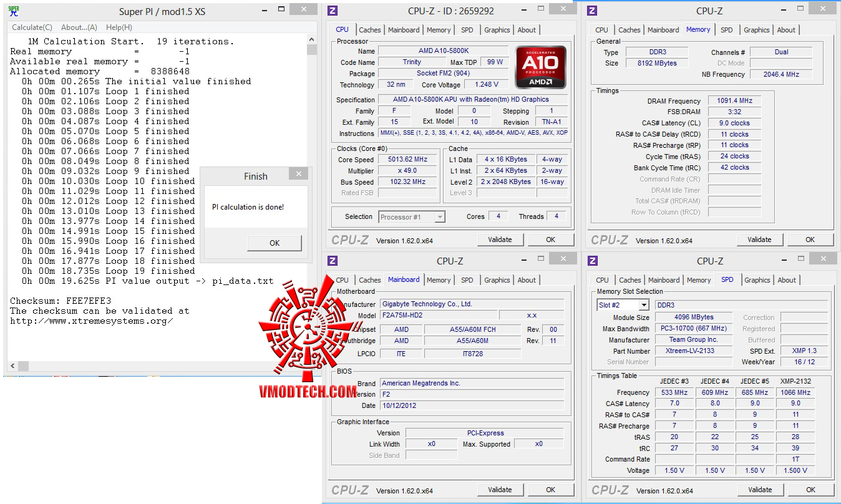Click the Checksum: FEE7EFE3 line in Super PI
Viewport: 841px width, 504px height.
click(61, 301)
